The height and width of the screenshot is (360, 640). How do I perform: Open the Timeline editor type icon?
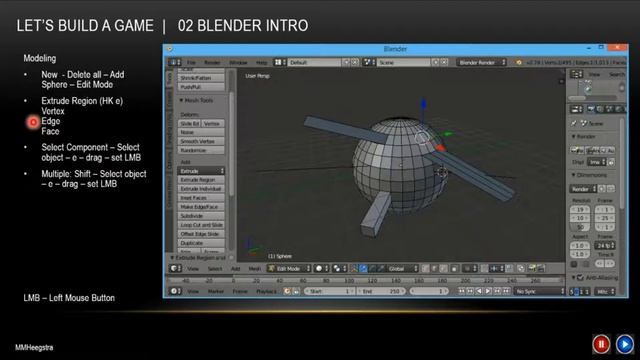tap(175, 291)
